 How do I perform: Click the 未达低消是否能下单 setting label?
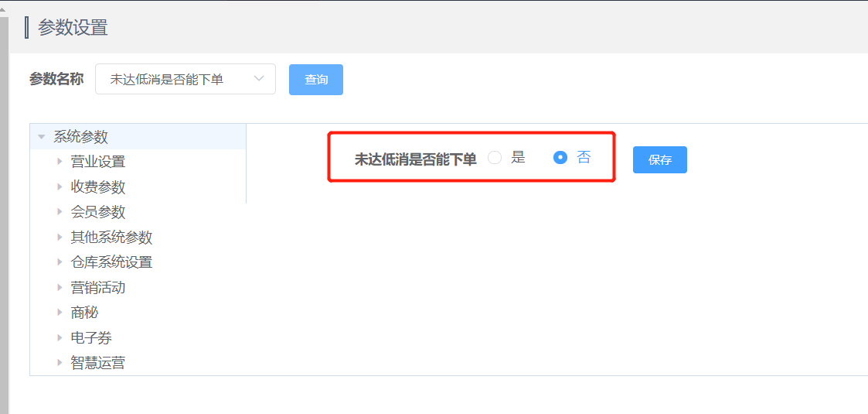click(x=415, y=159)
